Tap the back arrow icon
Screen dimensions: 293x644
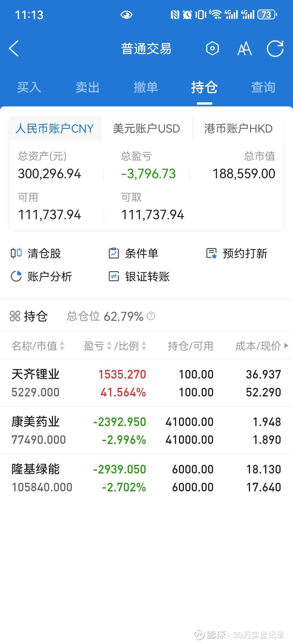pos(14,48)
